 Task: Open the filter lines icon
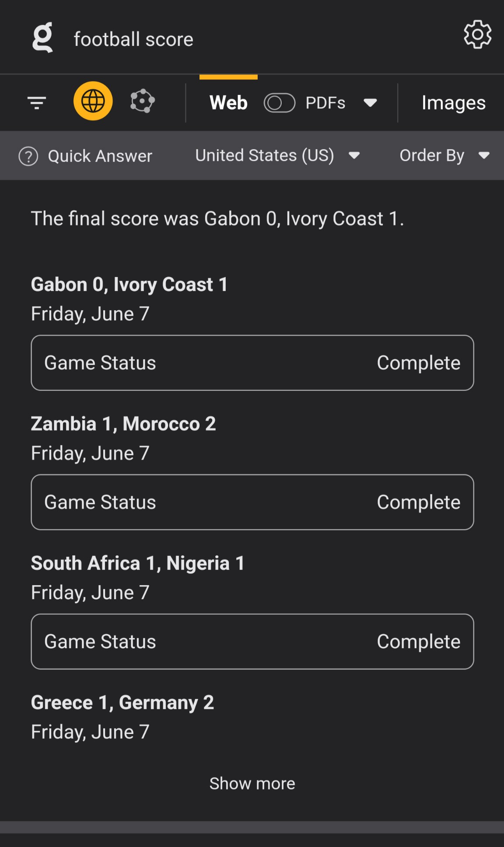tap(37, 103)
